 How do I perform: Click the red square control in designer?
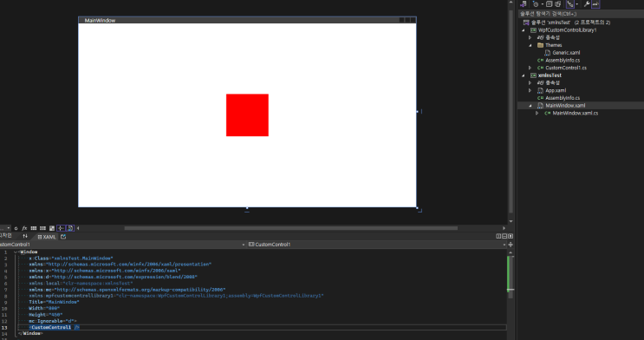[x=247, y=115]
